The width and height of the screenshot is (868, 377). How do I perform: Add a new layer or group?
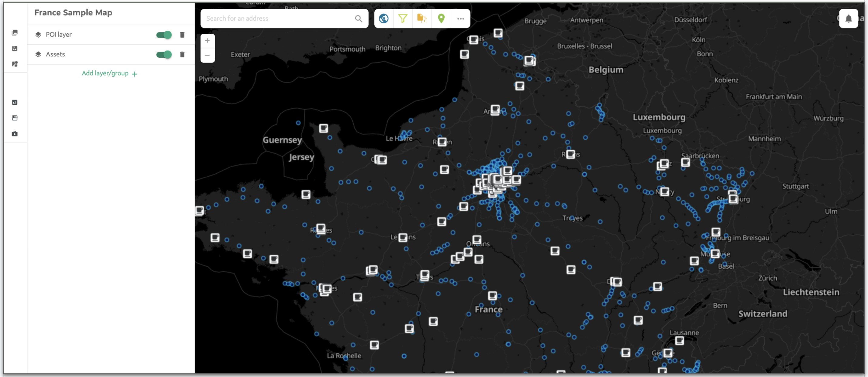click(x=110, y=73)
